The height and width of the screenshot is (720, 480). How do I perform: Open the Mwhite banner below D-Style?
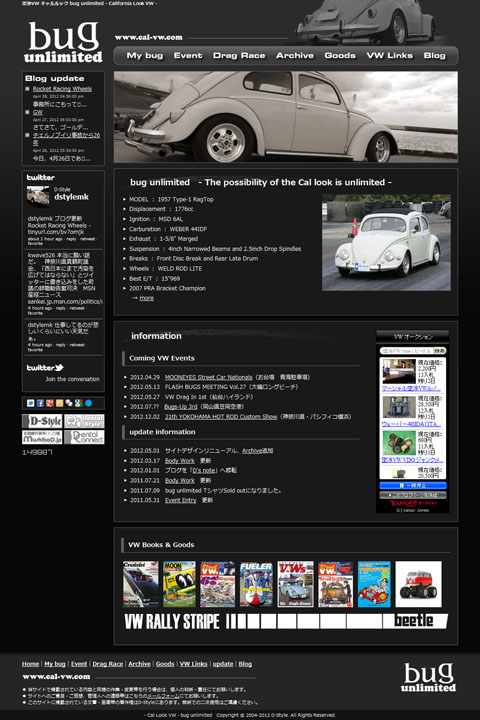pyautogui.click(x=42, y=437)
